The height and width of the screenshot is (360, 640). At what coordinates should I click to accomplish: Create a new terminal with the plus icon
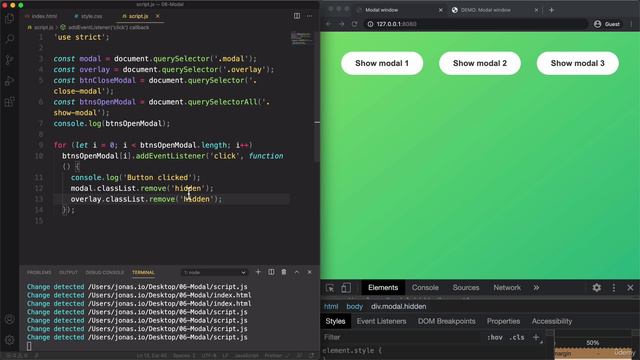click(x=258, y=272)
